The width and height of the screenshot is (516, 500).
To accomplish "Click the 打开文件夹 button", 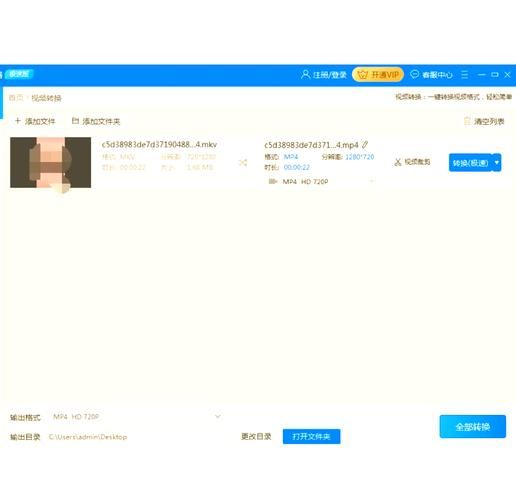I will pyautogui.click(x=312, y=436).
